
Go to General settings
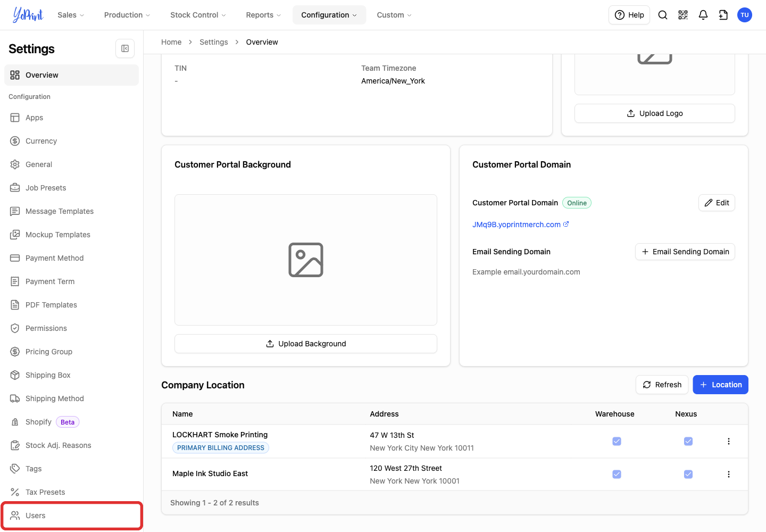[x=71, y=164]
